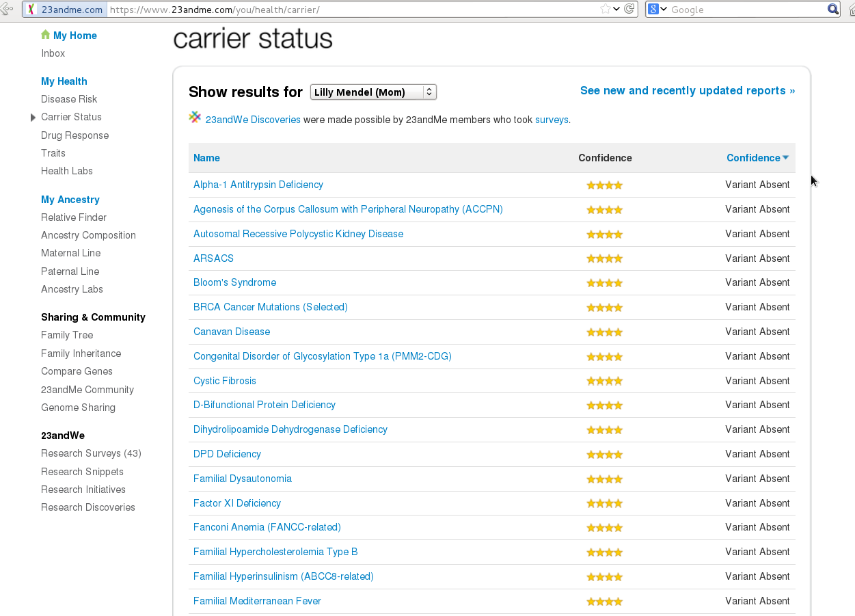Open the URL history dropdown arrow
This screenshot has width=855, height=616.
[616, 9]
